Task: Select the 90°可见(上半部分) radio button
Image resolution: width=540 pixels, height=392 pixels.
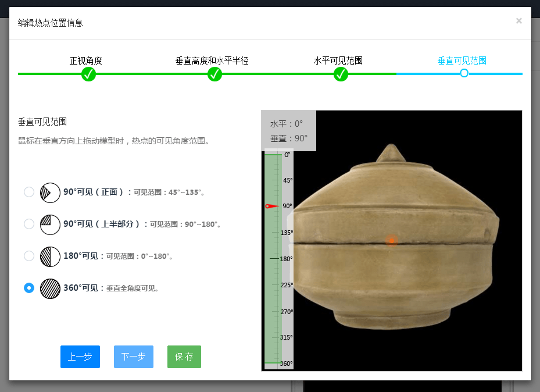Action: pyautogui.click(x=29, y=224)
